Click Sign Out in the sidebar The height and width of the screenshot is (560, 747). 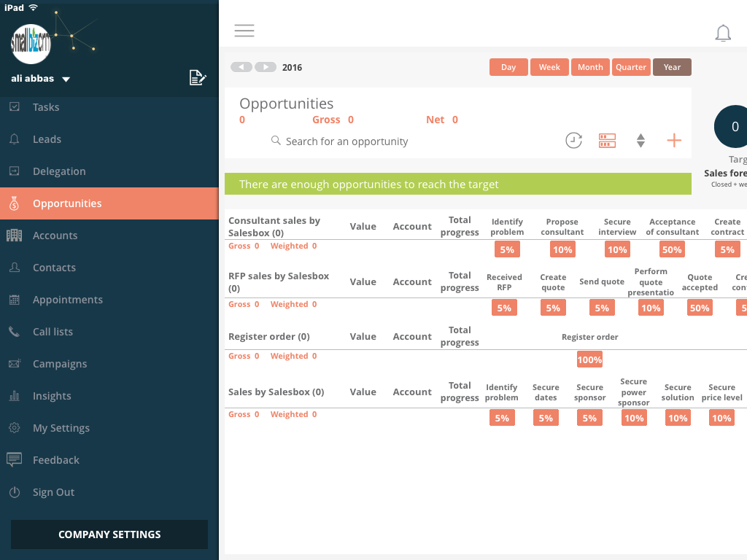click(x=53, y=492)
